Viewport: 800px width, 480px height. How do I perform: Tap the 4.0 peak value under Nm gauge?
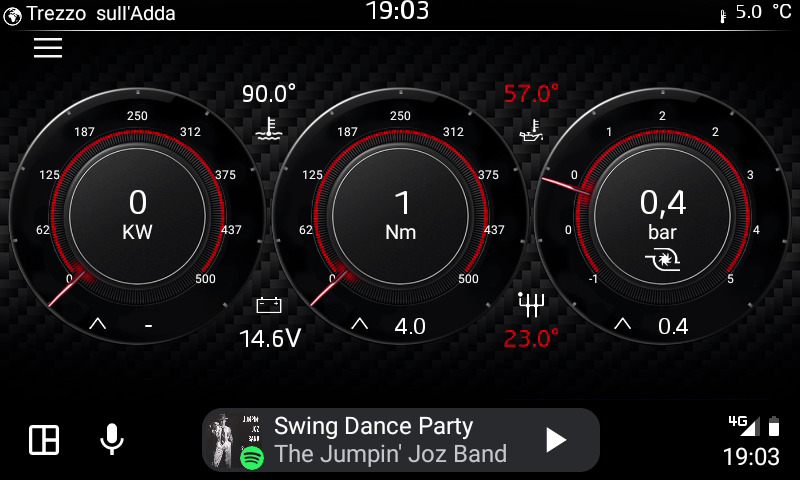pyautogui.click(x=410, y=326)
